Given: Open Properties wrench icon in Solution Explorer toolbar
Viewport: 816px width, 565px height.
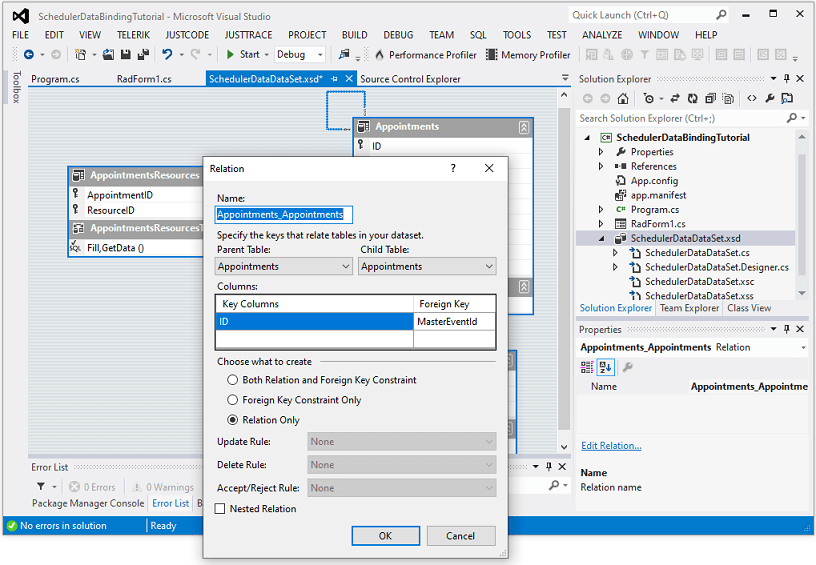Looking at the screenshot, I should tap(770, 98).
